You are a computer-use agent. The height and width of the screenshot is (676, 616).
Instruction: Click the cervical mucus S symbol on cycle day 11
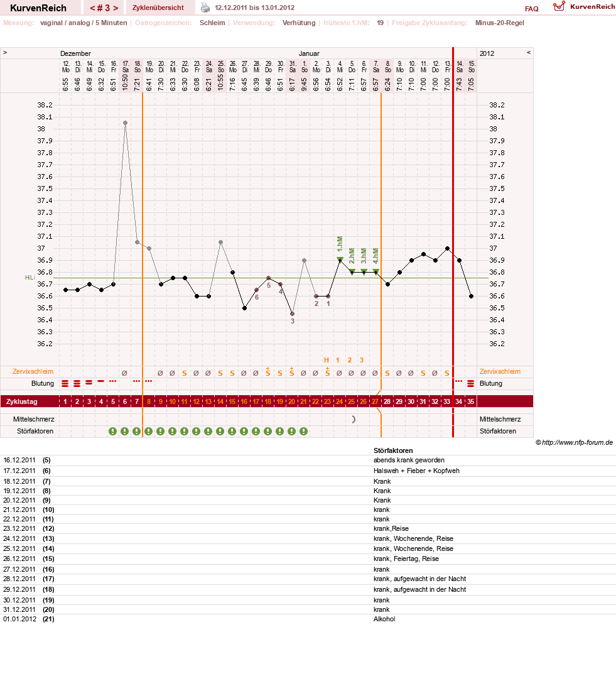pyautogui.click(x=185, y=373)
